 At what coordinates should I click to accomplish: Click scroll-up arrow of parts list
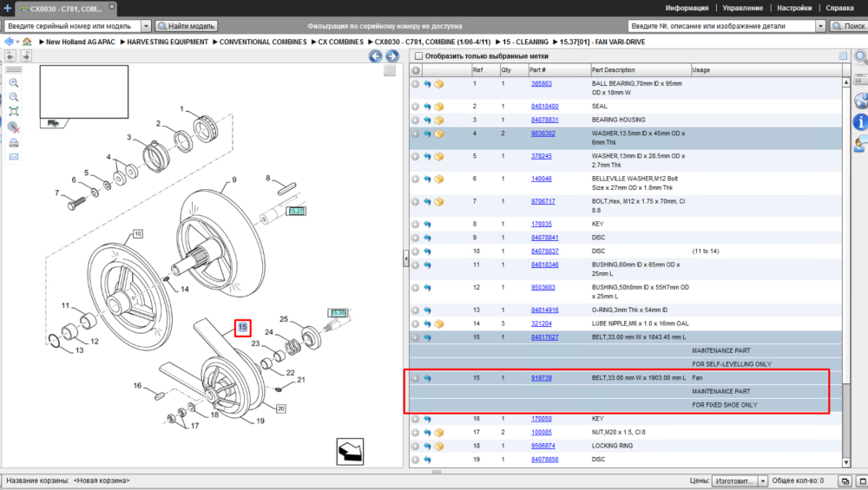tap(845, 82)
